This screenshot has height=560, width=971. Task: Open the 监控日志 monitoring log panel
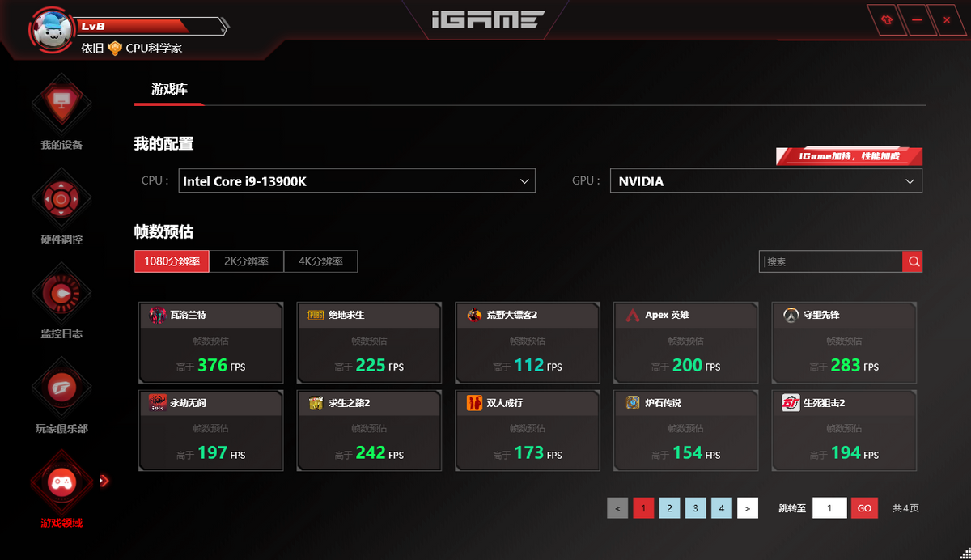(61, 293)
